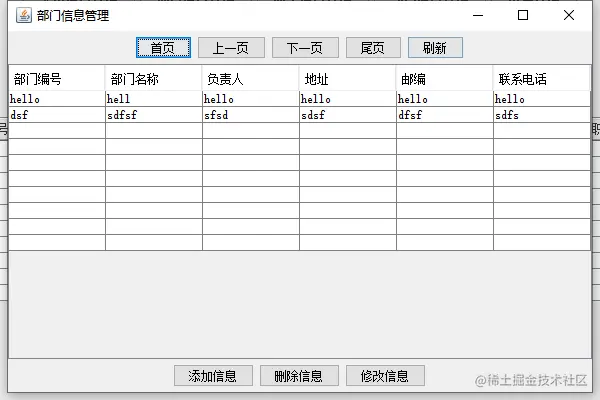Viewport: 600px width, 400px height.
Task: Select the 'sfsd' cell under 负责人
Action: pos(251,115)
